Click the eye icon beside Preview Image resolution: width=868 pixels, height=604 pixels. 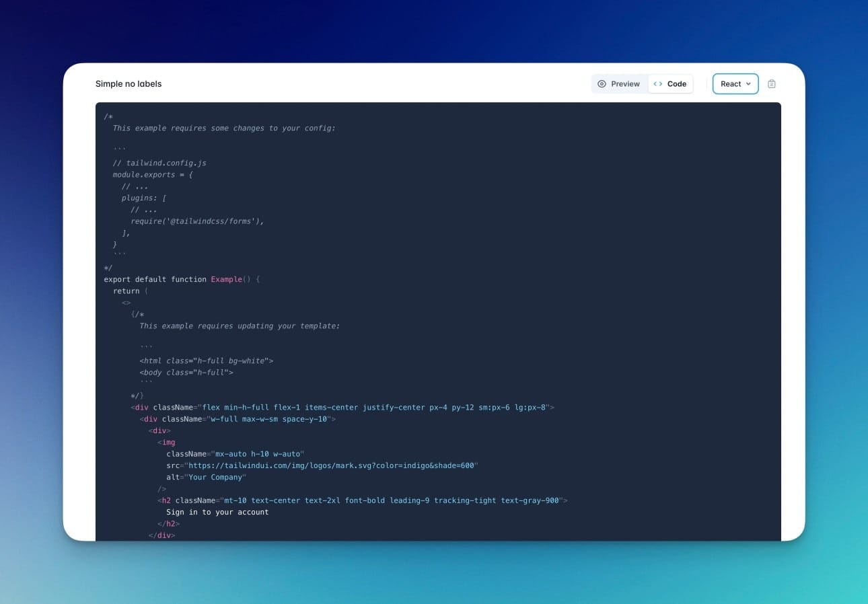[x=602, y=84]
